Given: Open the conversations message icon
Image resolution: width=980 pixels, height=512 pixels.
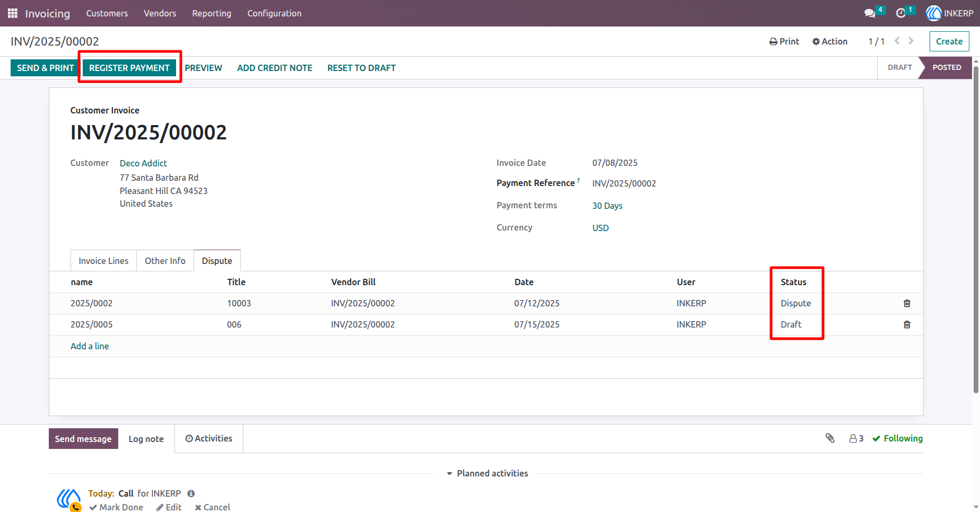Looking at the screenshot, I should click(x=870, y=13).
